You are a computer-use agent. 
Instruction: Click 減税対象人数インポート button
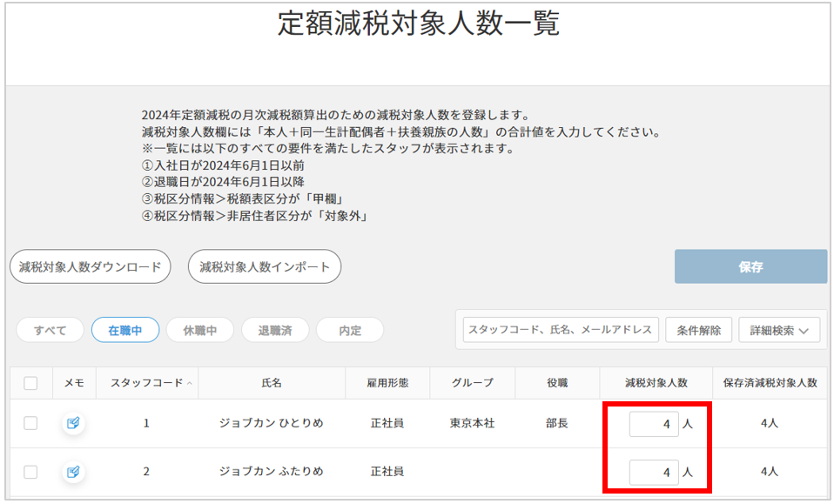265,266
